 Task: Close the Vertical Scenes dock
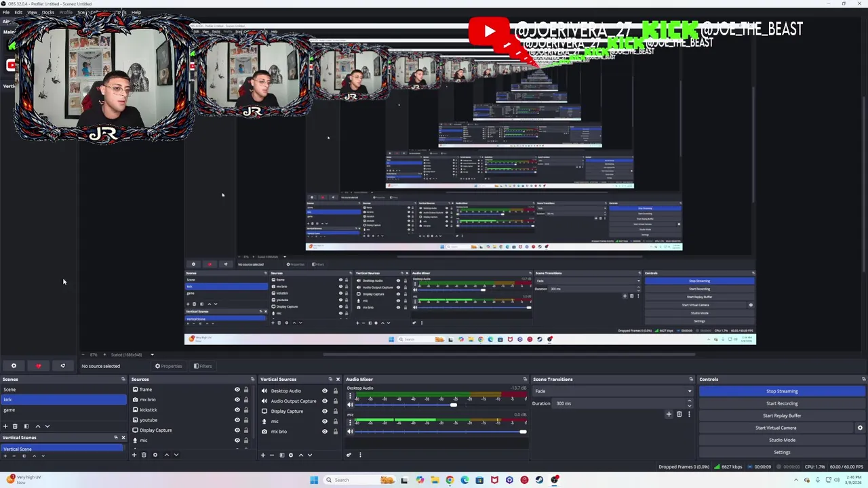[123, 438]
